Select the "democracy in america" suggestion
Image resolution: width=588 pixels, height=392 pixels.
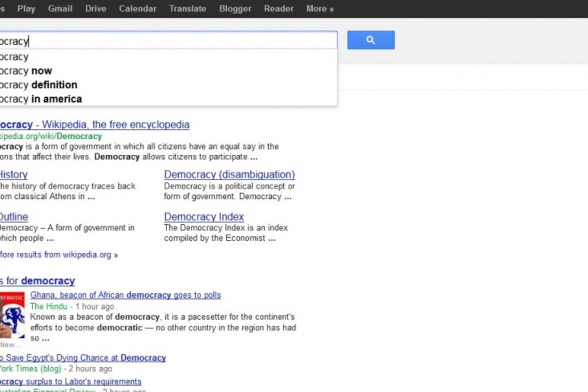(41, 99)
